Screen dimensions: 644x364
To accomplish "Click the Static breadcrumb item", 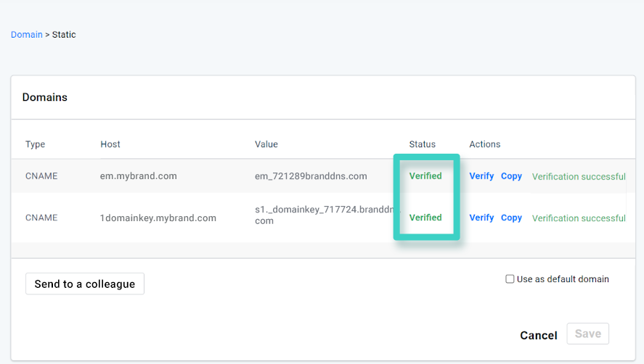I will click(64, 35).
